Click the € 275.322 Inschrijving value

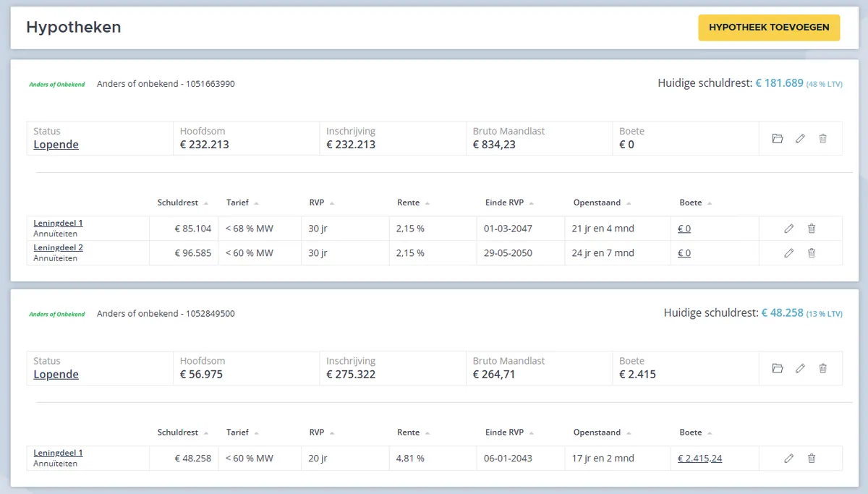pyautogui.click(x=351, y=375)
